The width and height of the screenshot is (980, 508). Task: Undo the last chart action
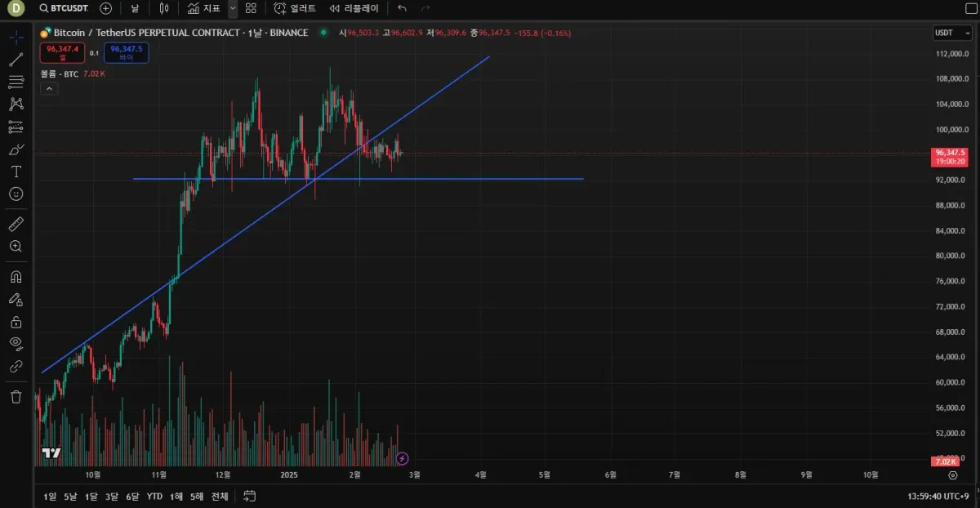coord(402,8)
